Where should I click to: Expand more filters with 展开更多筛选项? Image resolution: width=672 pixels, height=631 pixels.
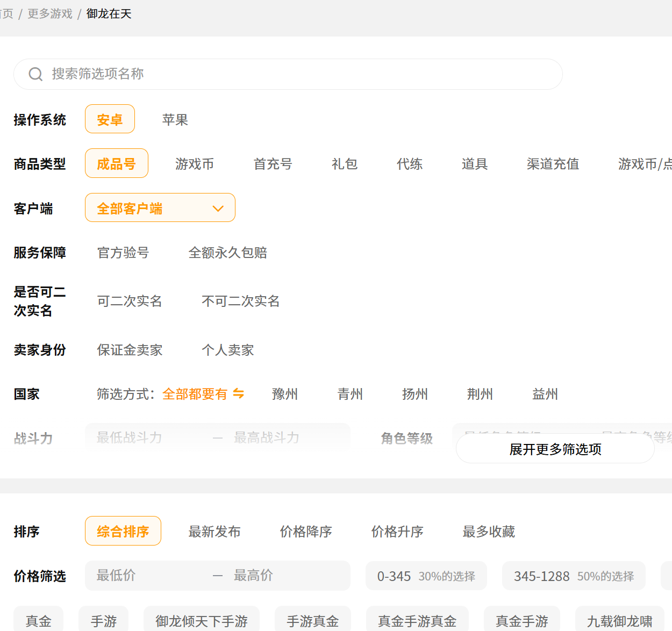click(x=555, y=449)
